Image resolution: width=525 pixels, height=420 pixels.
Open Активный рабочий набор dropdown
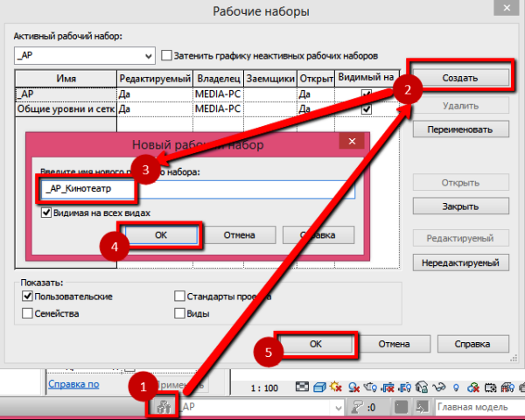pyautogui.click(x=85, y=56)
